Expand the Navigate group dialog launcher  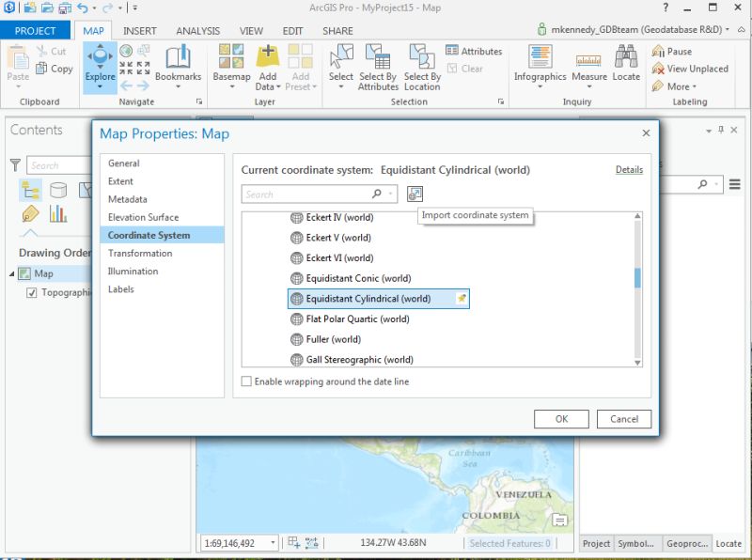tap(199, 101)
